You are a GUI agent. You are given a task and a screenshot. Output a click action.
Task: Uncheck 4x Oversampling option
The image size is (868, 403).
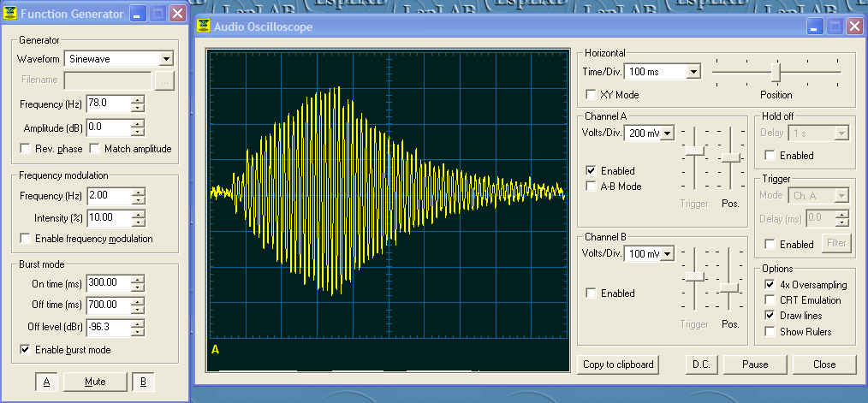click(770, 285)
